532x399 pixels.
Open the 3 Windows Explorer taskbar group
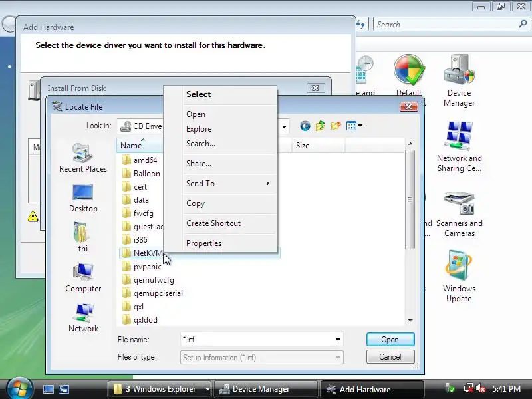pyautogui.click(x=160, y=389)
